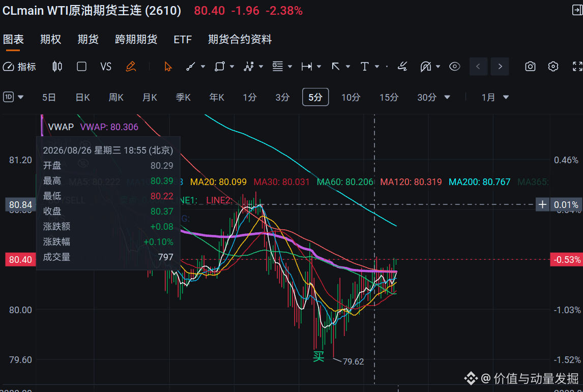The image size is (583, 392).
Task: Click the red 80.40 current price tag
Action: 20,259
